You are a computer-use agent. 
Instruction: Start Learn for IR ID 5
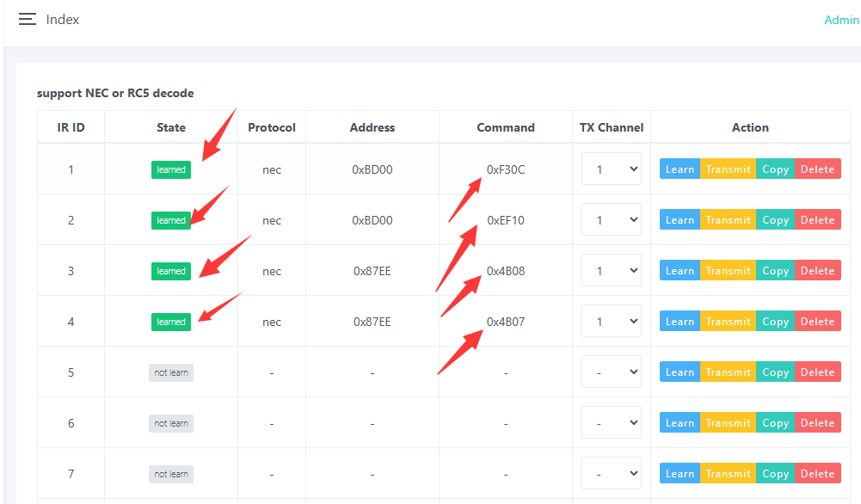click(x=680, y=372)
